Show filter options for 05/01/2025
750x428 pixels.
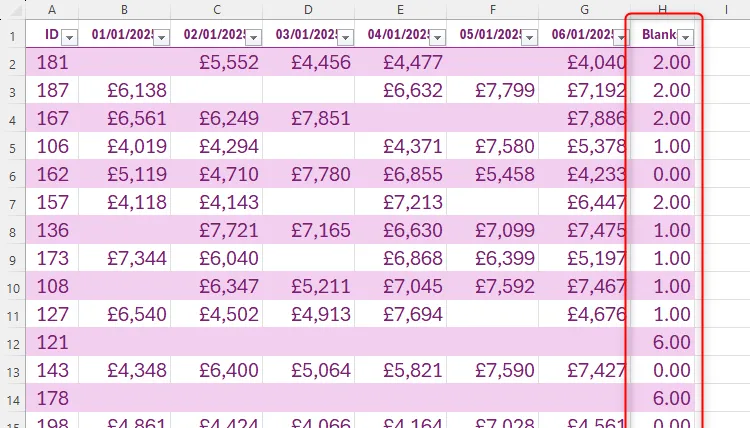pyautogui.click(x=529, y=38)
